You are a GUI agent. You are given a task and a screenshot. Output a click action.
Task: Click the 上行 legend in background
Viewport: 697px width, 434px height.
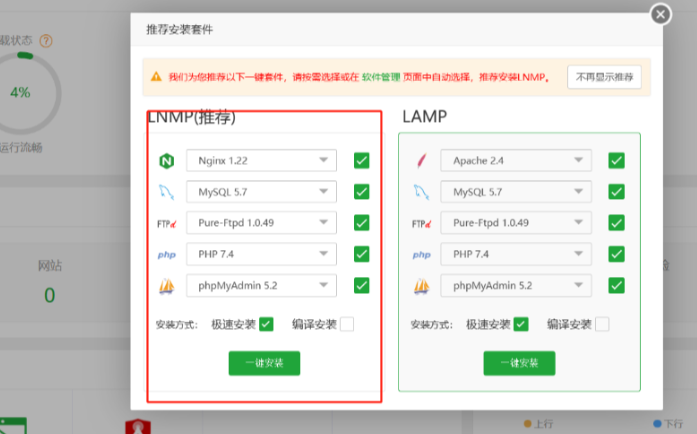click(x=539, y=424)
